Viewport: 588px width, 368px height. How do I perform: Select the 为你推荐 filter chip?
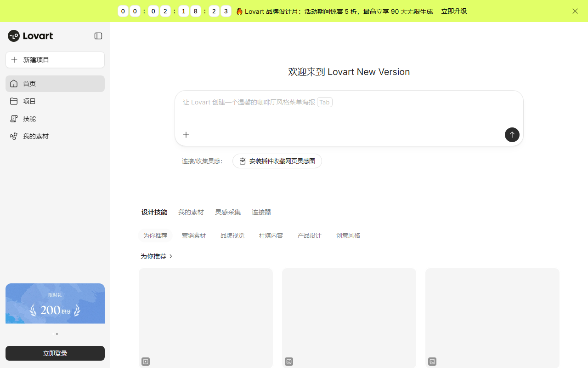[x=155, y=236]
